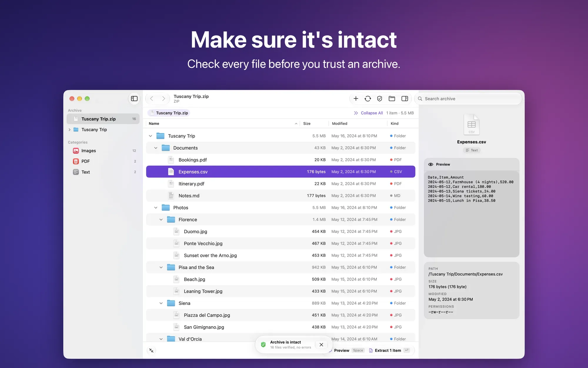588x368 pixels.
Task: Verify archive using the shield icon
Action: point(380,99)
